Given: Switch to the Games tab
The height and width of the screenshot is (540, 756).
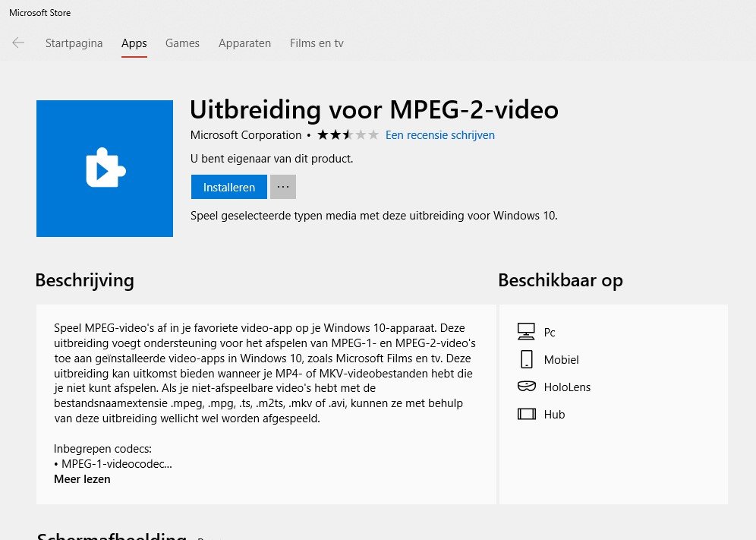Looking at the screenshot, I should pyautogui.click(x=182, y=43).
